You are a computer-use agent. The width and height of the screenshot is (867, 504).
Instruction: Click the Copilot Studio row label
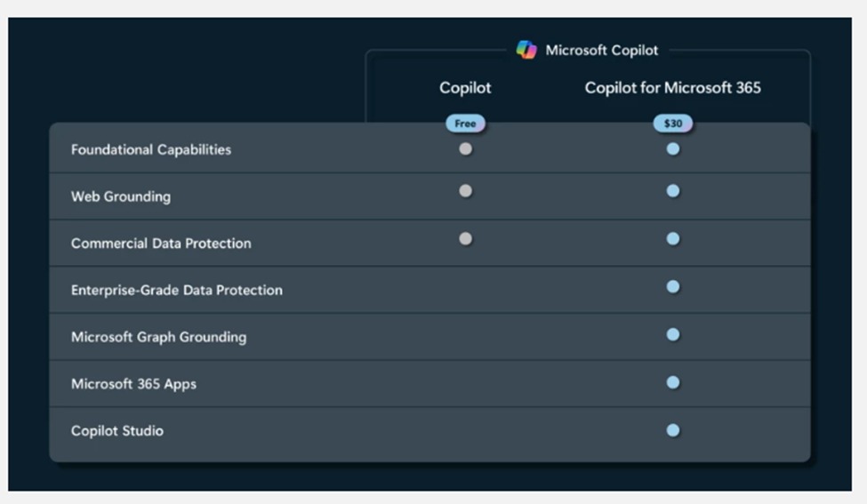117,431
